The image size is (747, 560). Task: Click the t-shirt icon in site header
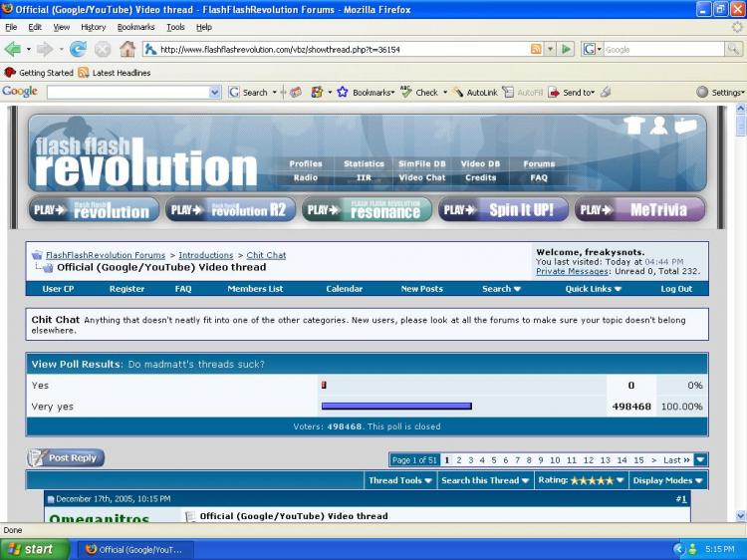(x=634, y=126)
